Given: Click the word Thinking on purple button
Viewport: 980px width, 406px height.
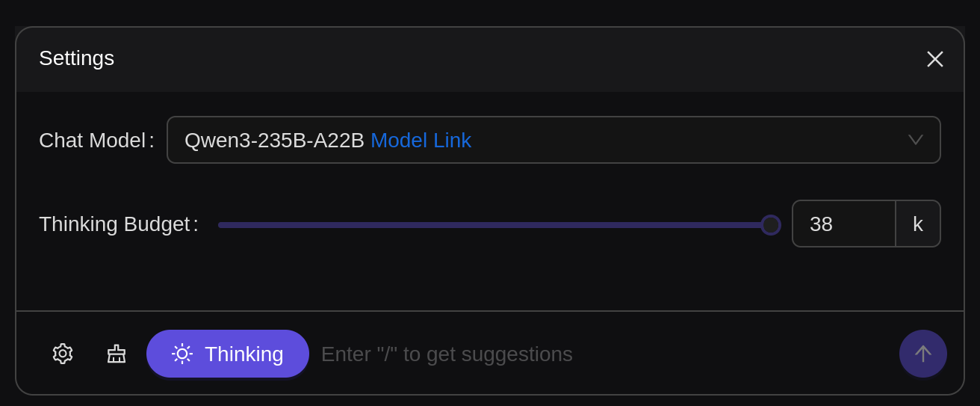Looking at the screenshot, I should (x=244, y=354).
